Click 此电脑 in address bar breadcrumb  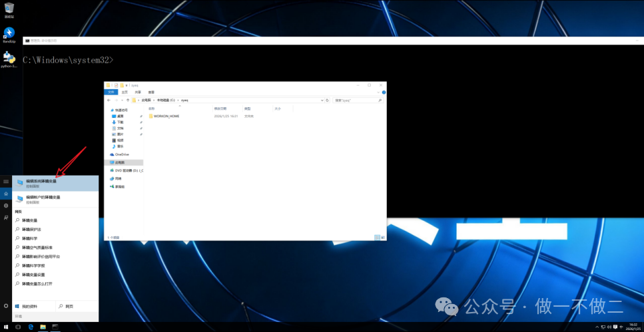[x=145, y=100]
